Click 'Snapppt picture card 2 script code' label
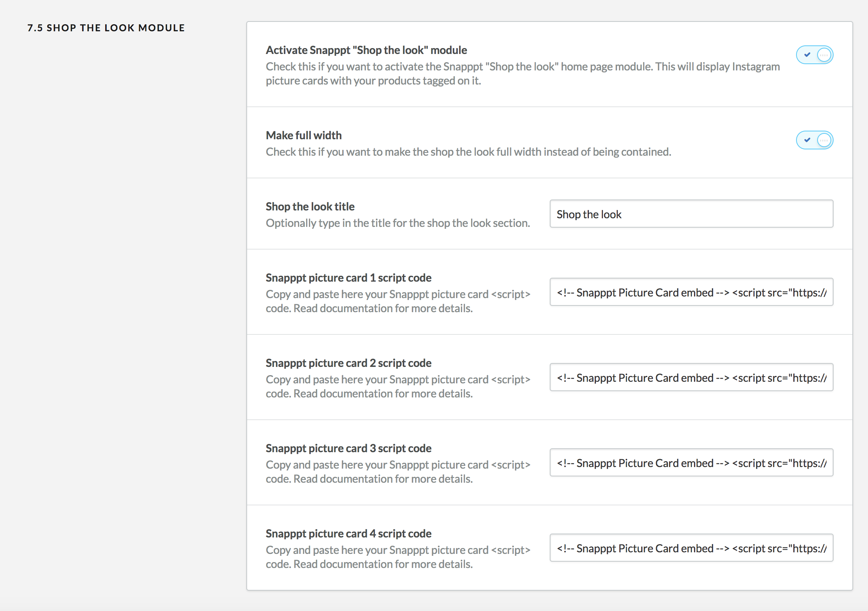The height and width of the screenshot is (611, 868). tap(348, 363)
